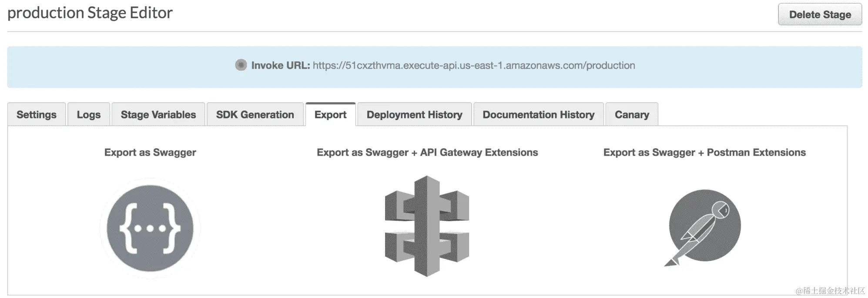Click the Swagger curly braces icon
Screen dimensions: 868x298
pyautogui.click(x=150, y=228)
